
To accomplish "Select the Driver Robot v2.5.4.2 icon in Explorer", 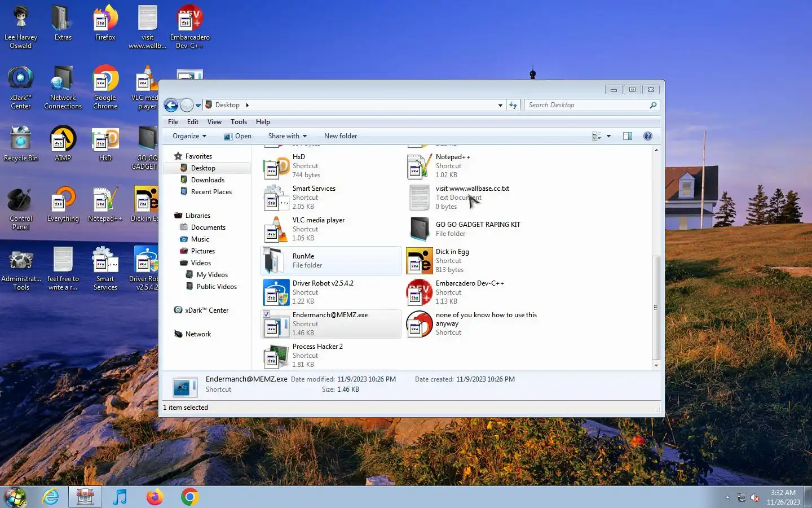I will 276,292.
